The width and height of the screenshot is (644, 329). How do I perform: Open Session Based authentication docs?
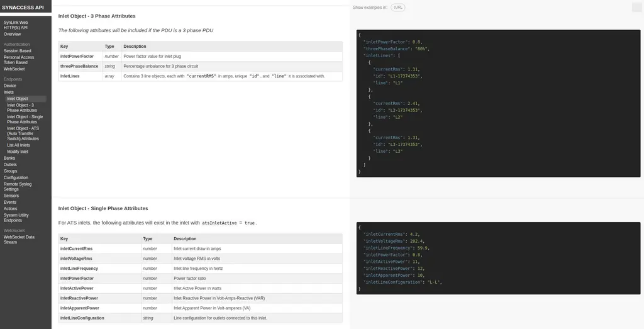coord(17,51)
